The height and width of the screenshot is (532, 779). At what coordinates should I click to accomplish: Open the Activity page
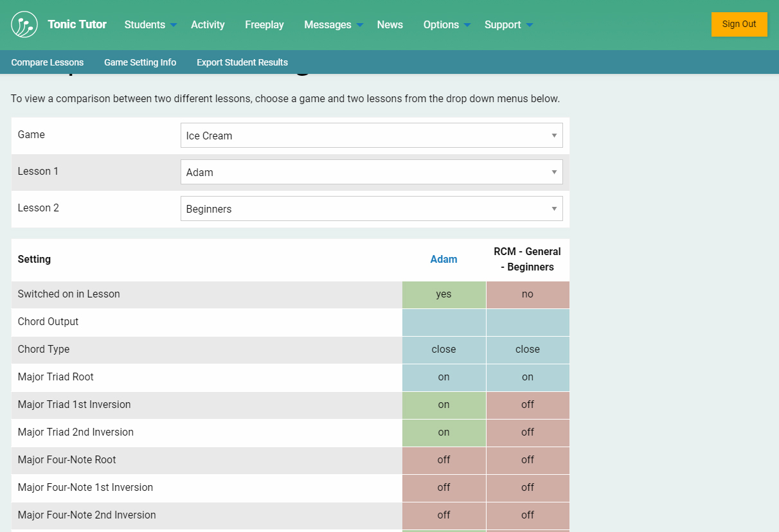pyautogui.click(x=208, y=25)
